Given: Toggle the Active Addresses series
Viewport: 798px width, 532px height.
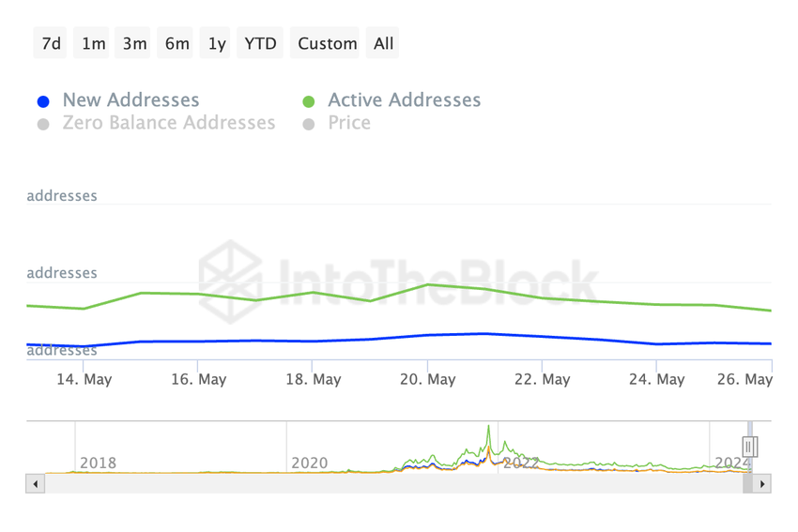Looking at the screenshot, I should (404, 100).
